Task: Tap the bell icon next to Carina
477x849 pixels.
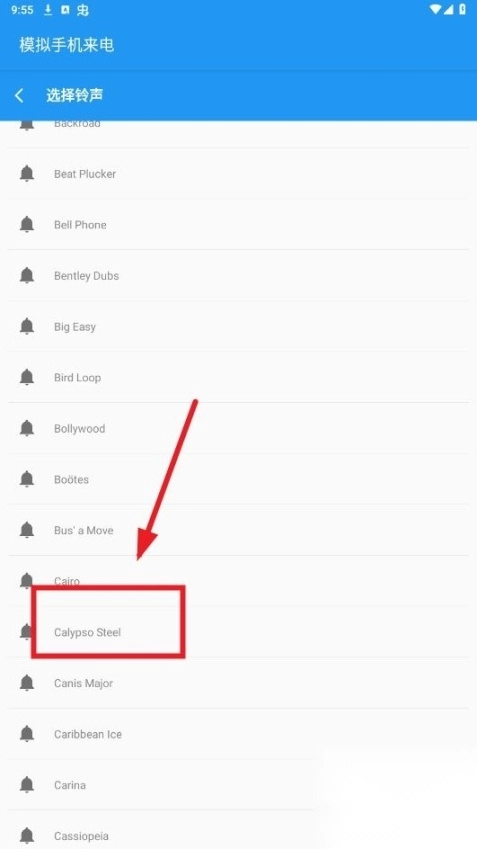Action: click(x=27, y=785)
